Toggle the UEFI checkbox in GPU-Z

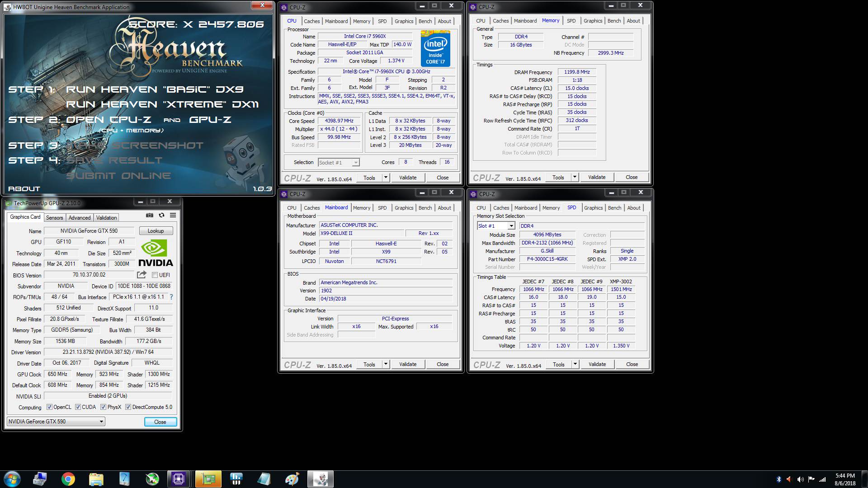(x=155, y=275)
